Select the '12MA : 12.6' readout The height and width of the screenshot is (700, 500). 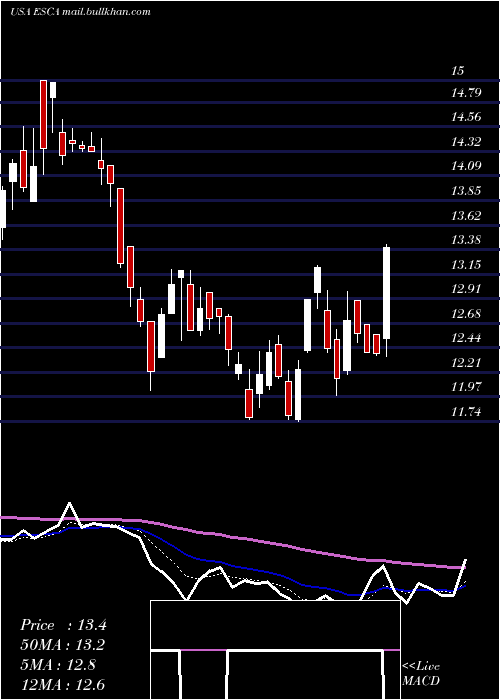coord(63,684)
